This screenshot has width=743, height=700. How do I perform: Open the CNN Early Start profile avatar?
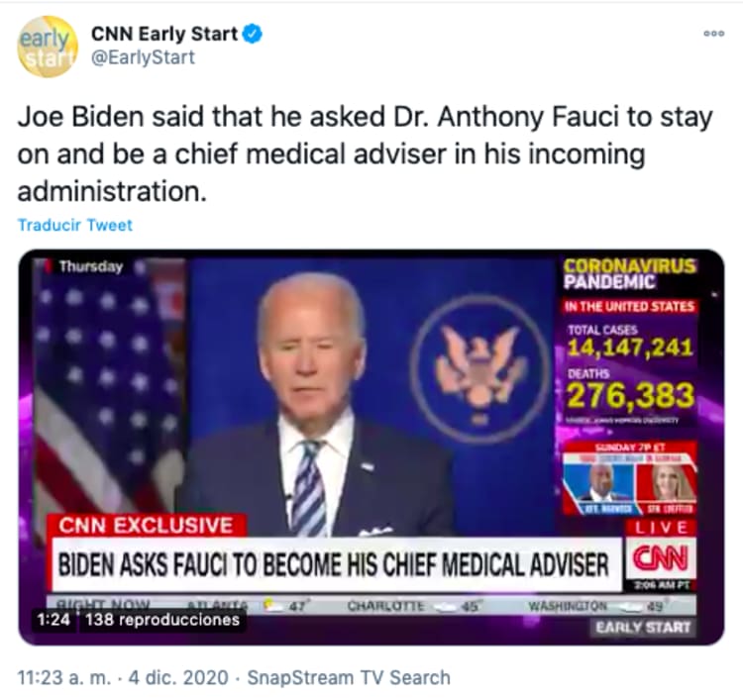point(48,47)
